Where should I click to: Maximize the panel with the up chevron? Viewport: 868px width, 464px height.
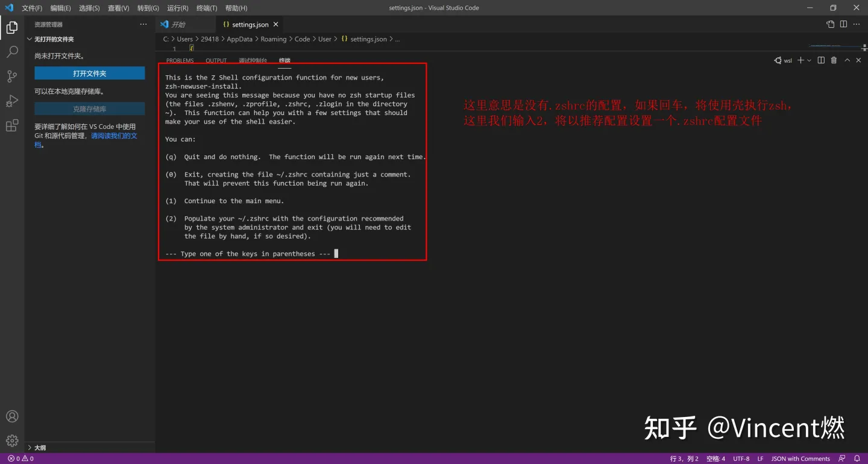coord(847,60)
